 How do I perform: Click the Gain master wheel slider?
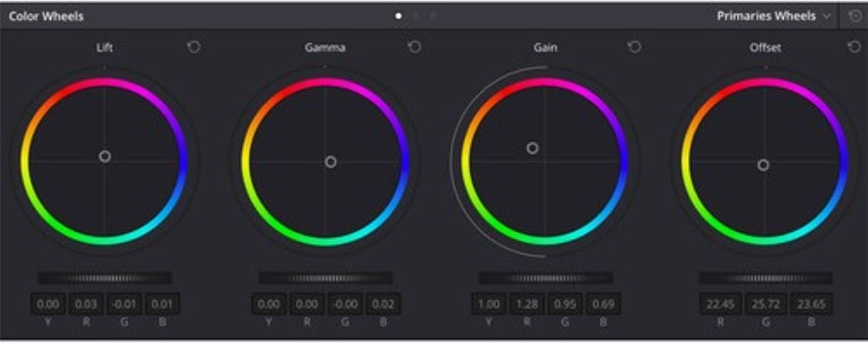(545, 279)
